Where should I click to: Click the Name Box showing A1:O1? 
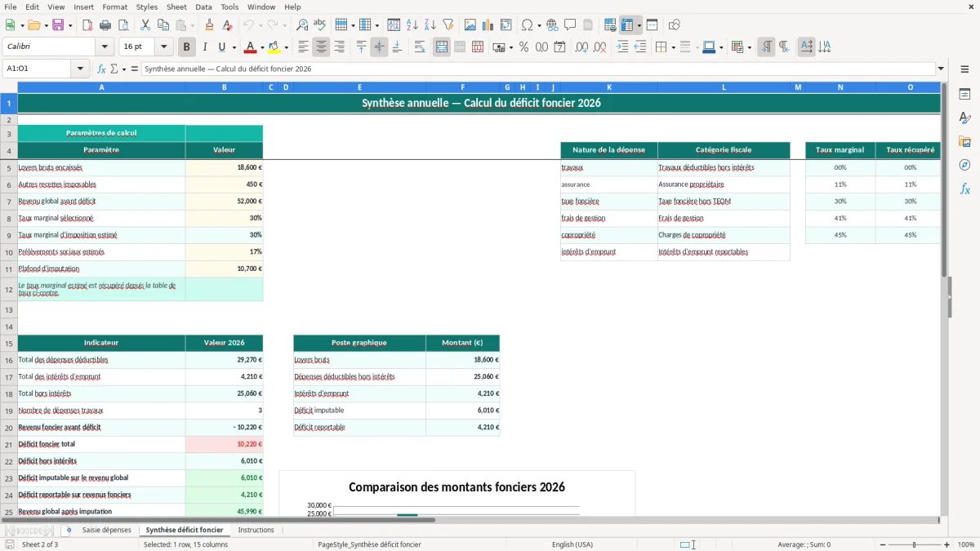pyautogui.click(x=38, y=69)
